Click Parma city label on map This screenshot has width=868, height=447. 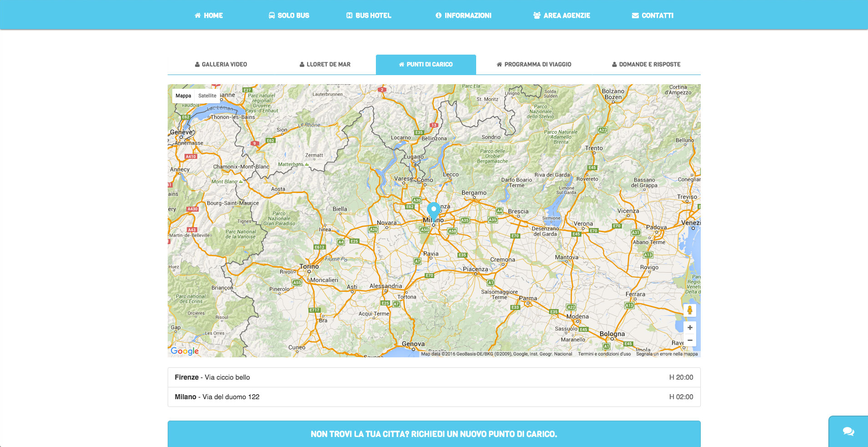tap(528, 298)
